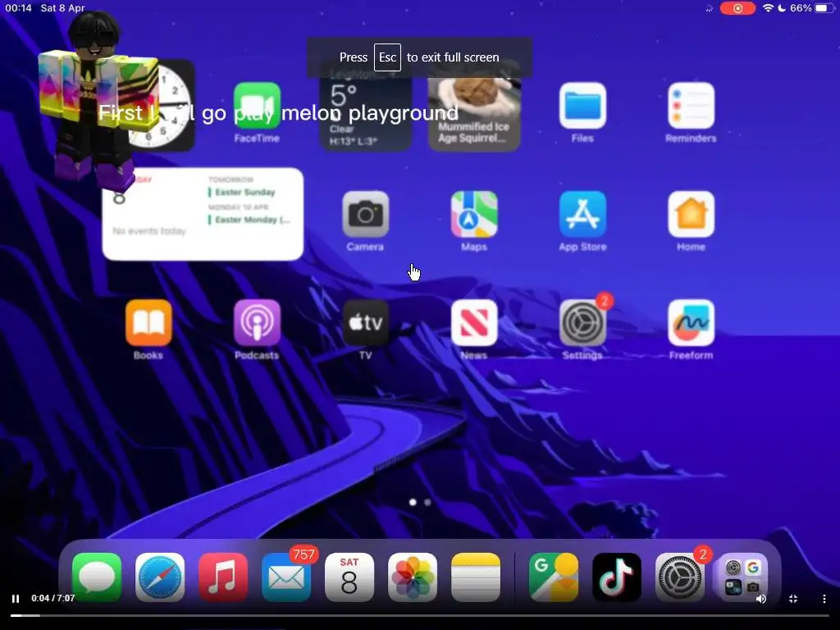Launch TikTok from the dock

pos(617,577)
